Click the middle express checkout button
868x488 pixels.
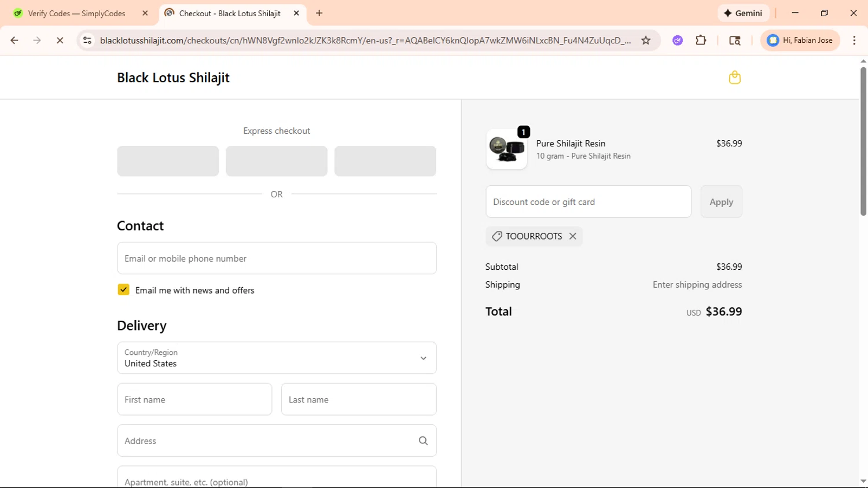coord(277,161)
